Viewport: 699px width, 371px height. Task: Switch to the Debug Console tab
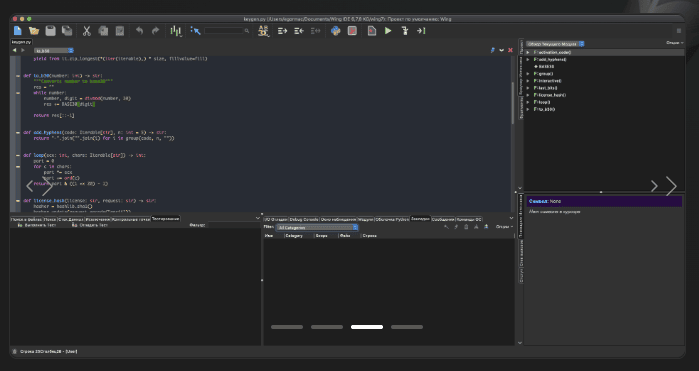(304, 219)
